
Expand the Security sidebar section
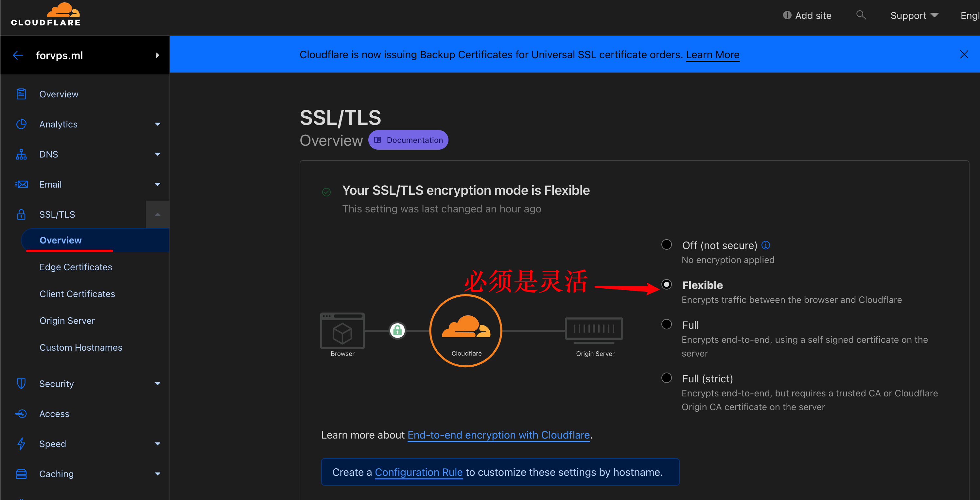158,384
